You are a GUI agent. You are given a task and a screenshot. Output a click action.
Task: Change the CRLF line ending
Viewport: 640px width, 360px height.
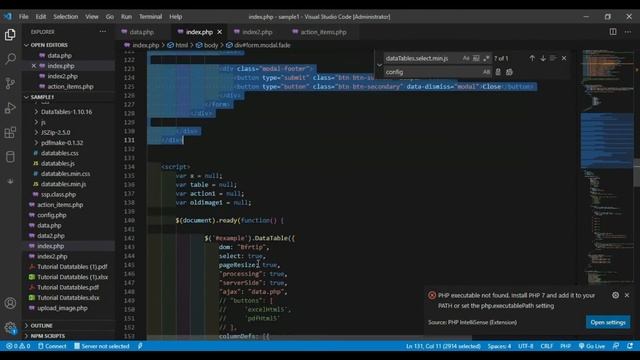[547, 346]
